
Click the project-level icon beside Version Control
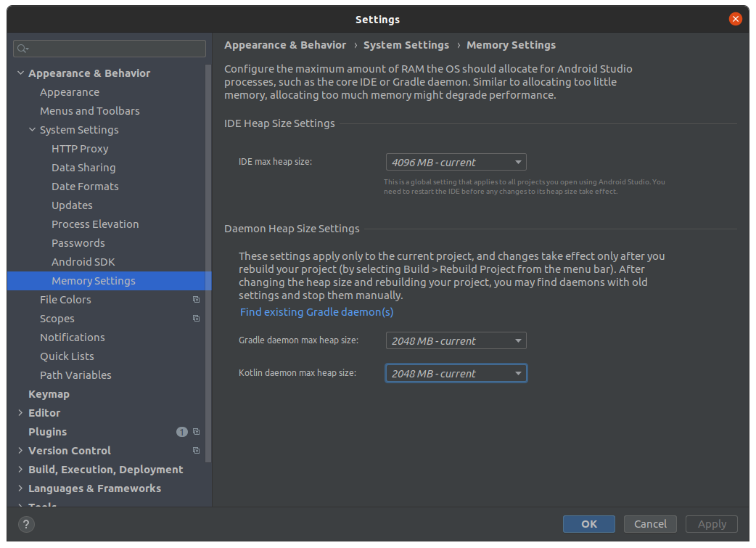196,451
